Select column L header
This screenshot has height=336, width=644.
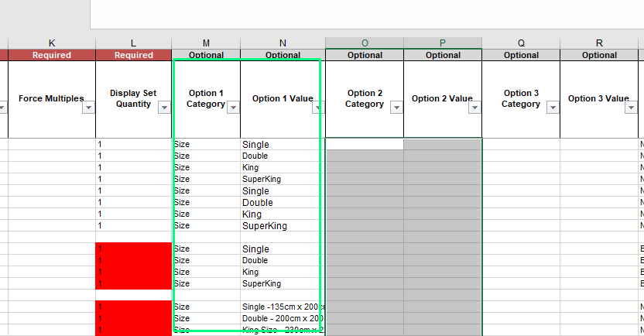133,43
